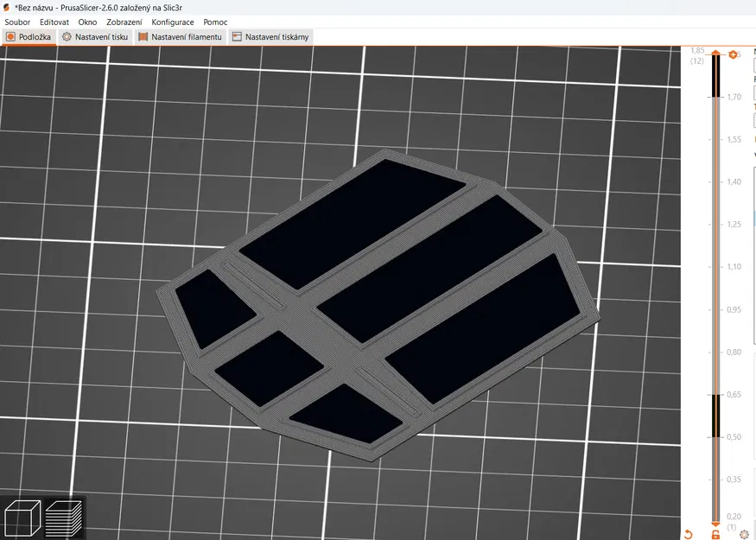
Task: Click the 1,40 layer height tick label
Action: 734,181
